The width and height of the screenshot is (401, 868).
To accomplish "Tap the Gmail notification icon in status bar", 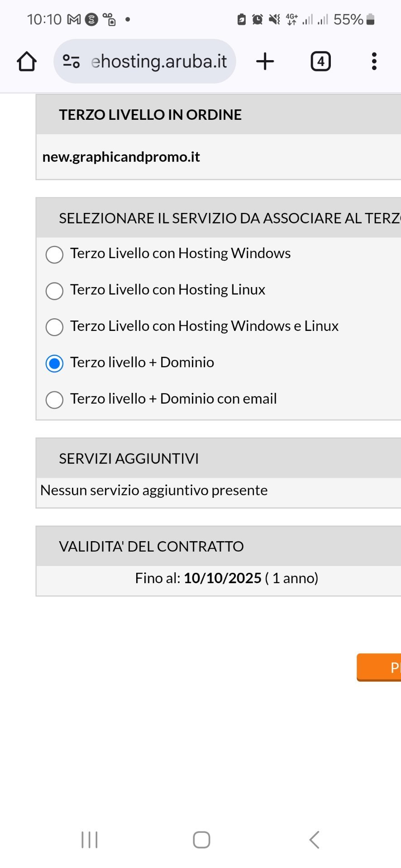I will coord(73,19).
